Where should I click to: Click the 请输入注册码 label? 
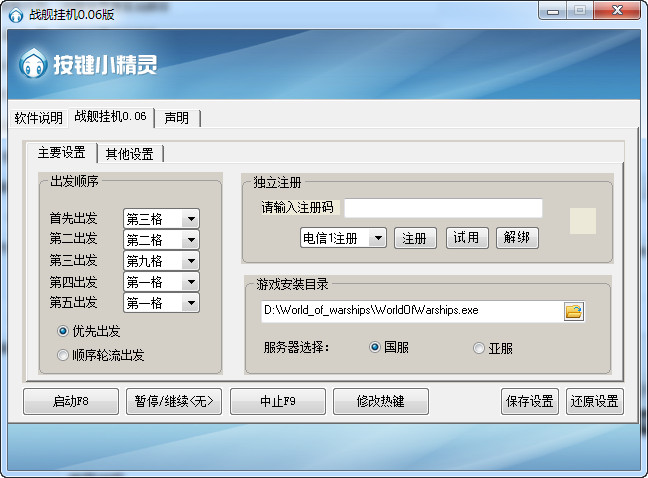tap(298, 207)
